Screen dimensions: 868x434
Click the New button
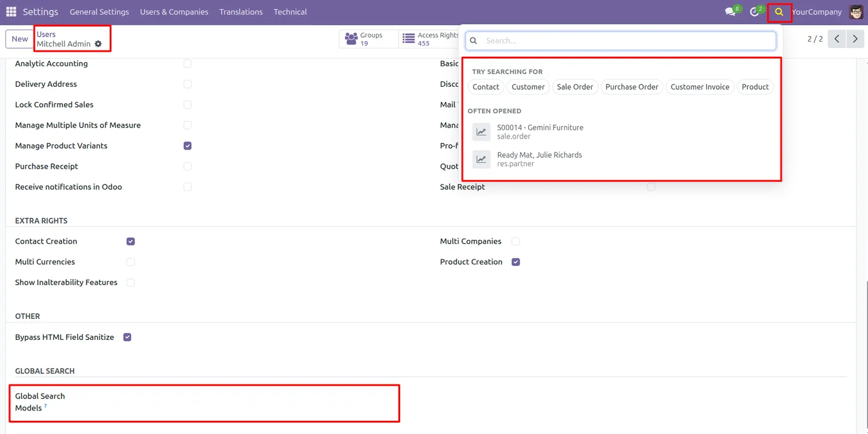(20, 39)
